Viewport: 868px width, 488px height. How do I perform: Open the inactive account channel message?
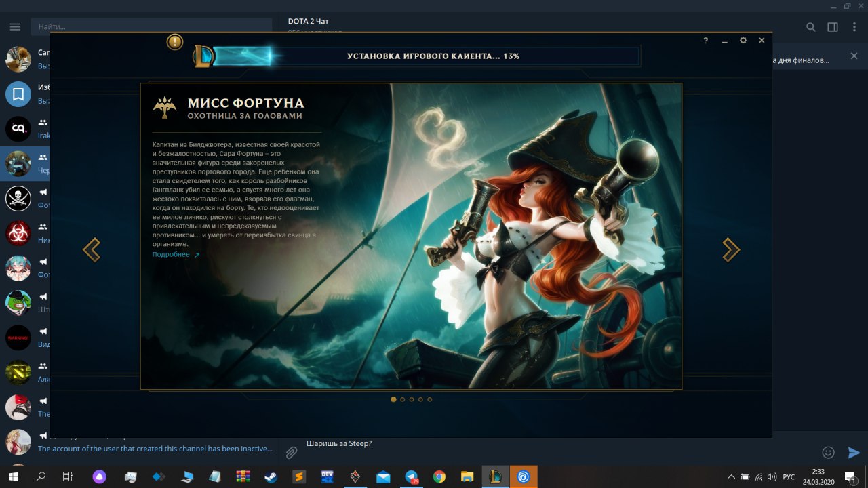pyautogui.click(x=155, y=449)
